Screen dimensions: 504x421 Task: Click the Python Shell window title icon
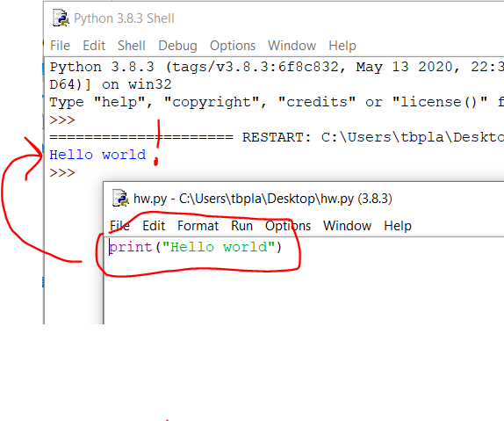tap(61, 18)
